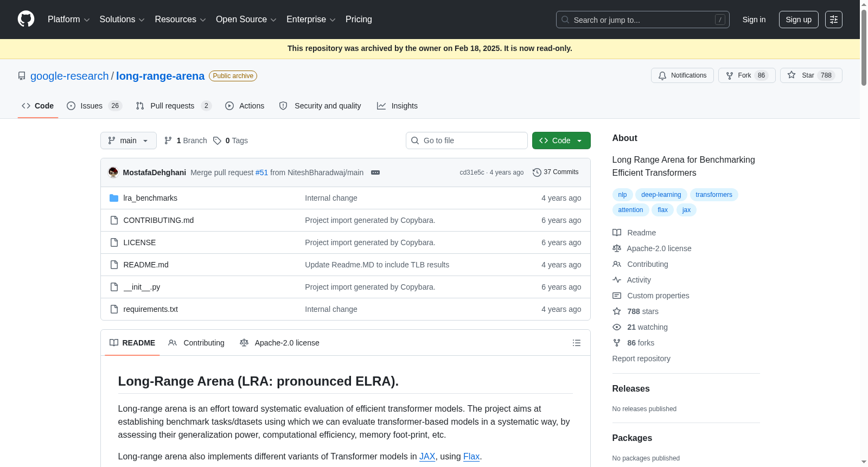View the 86 forks list
The width and height of the screenshot is (868, 467).
coord(633,343)
